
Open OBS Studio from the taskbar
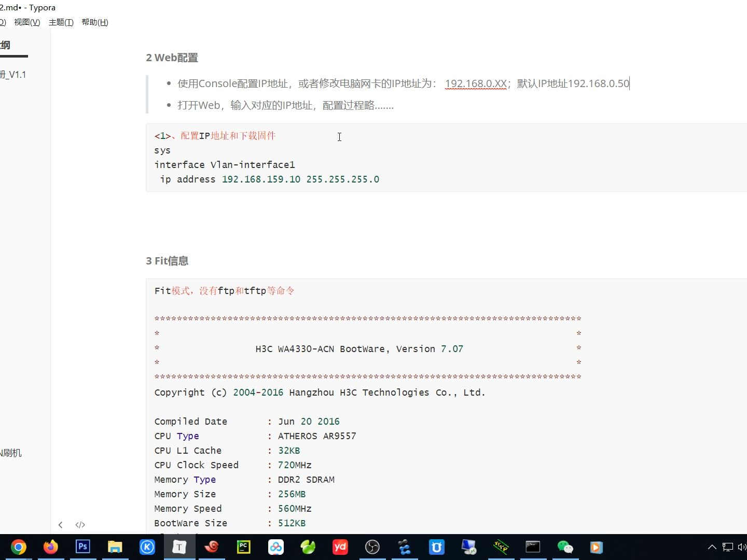point(372,547)
